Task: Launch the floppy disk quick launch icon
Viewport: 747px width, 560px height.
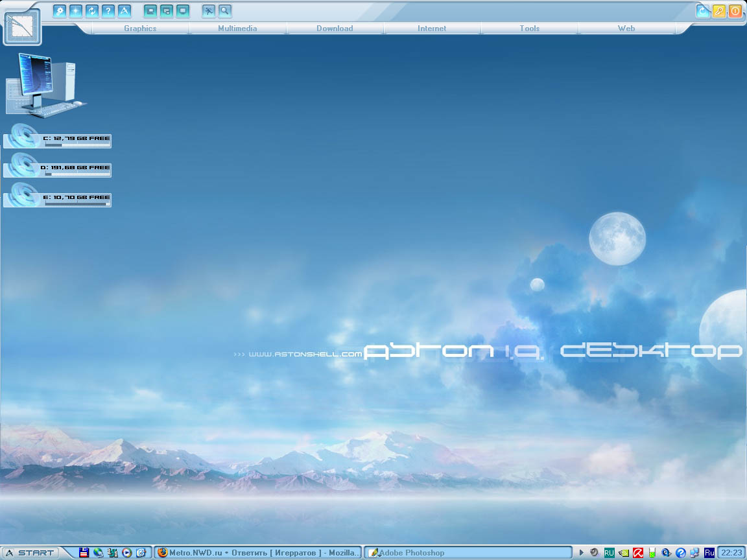Action: pos(84,553)
